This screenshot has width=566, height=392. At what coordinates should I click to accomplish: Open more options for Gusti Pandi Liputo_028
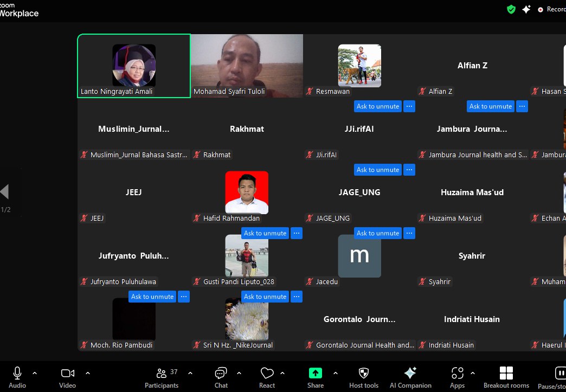297,297
